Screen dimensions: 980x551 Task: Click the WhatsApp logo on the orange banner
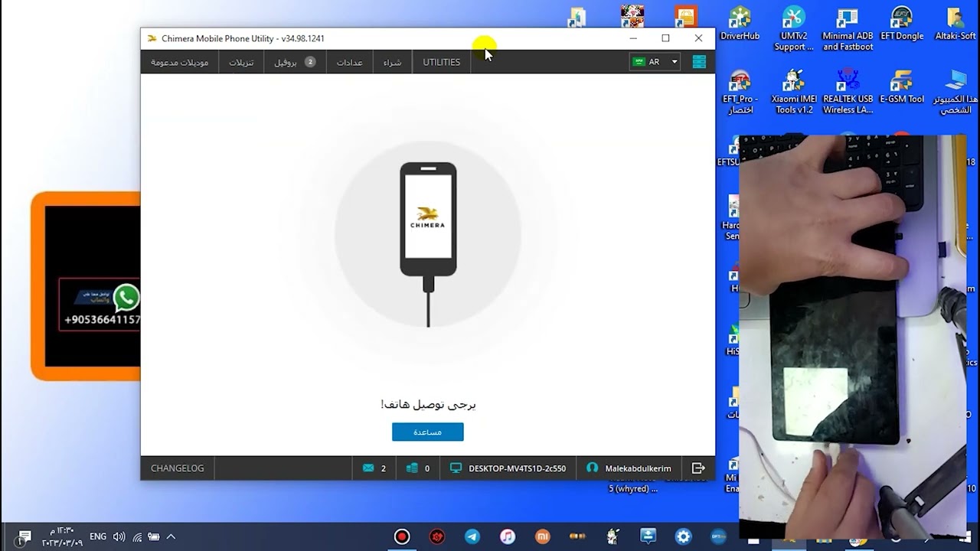click(x=126, y=298)
